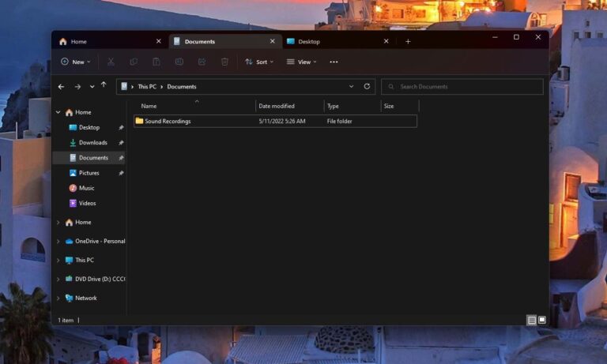
Task: Close the Home tab
Action: (x=158, y=41)
